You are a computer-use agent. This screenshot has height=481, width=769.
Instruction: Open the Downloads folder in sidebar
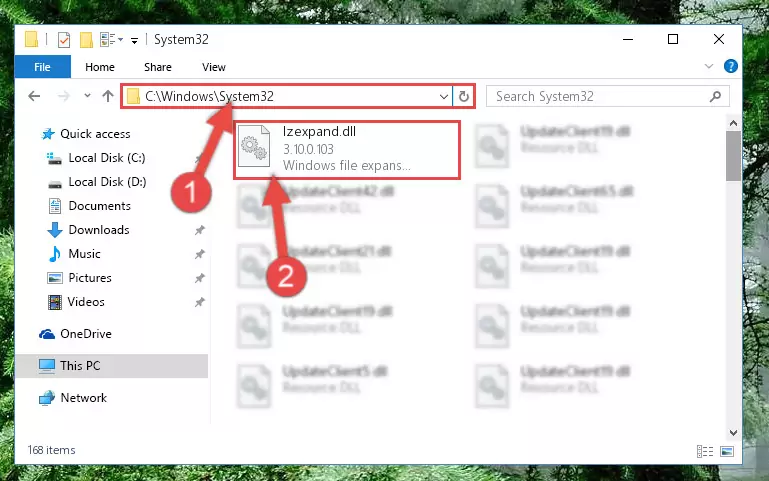[x=99, y=230]
